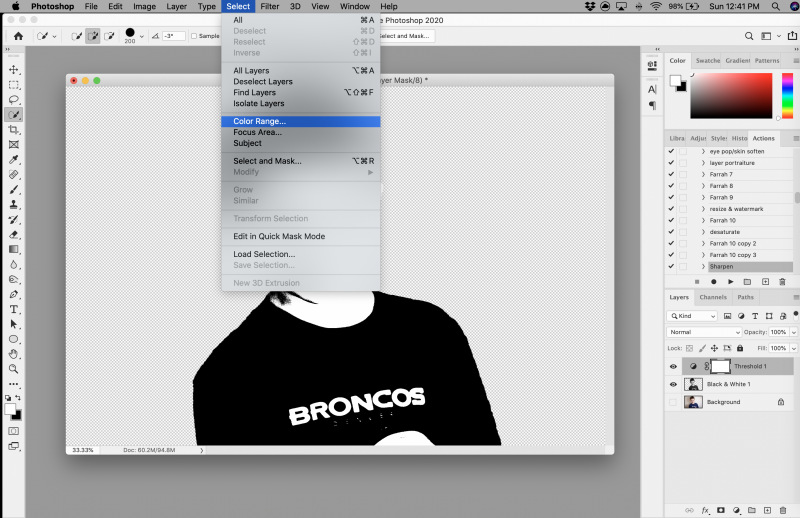Select the Background layer thumbnail
Viewport: 800px width, 518px height.
(x=693, y=402)
